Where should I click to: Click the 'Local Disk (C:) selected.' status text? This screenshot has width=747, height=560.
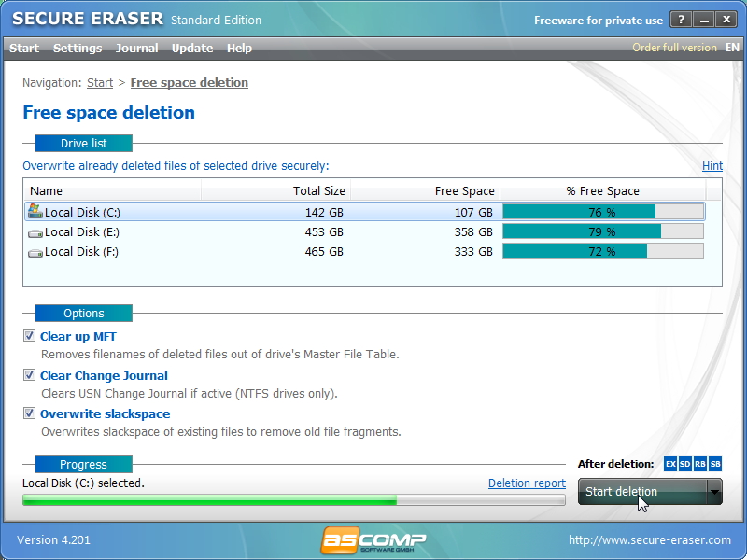tap(83, 483)
